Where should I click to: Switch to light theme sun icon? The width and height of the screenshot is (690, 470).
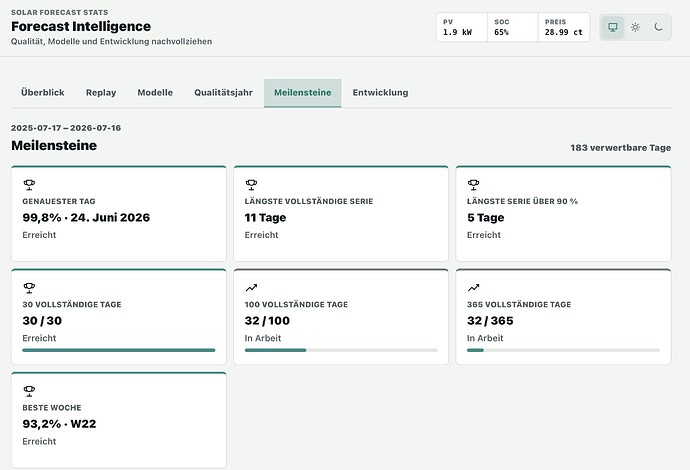[635, 27]
